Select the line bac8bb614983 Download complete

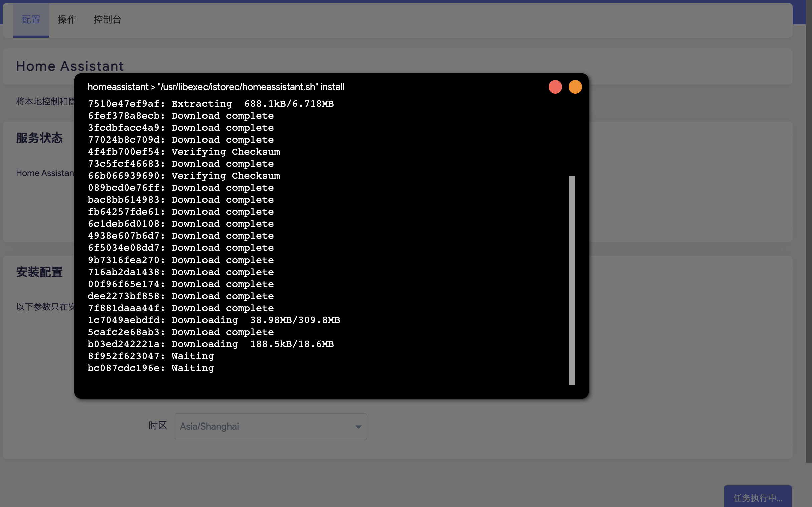[x=180, y=200]
